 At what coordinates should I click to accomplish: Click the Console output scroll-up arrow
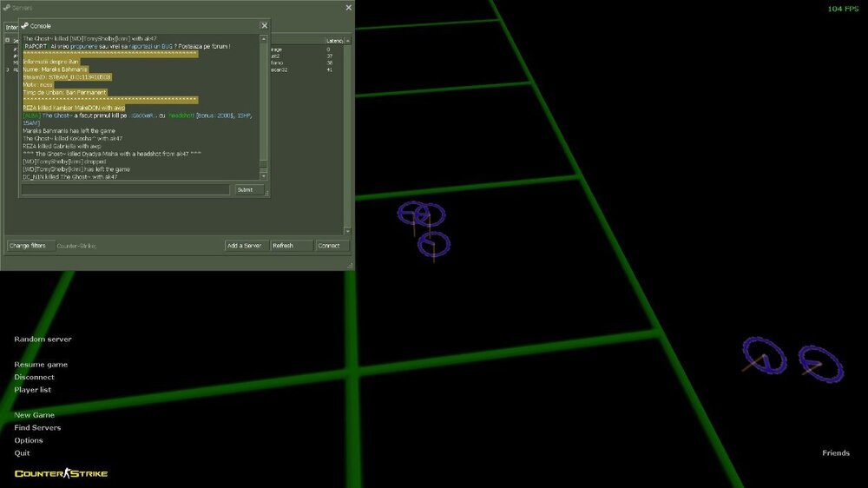264,40
